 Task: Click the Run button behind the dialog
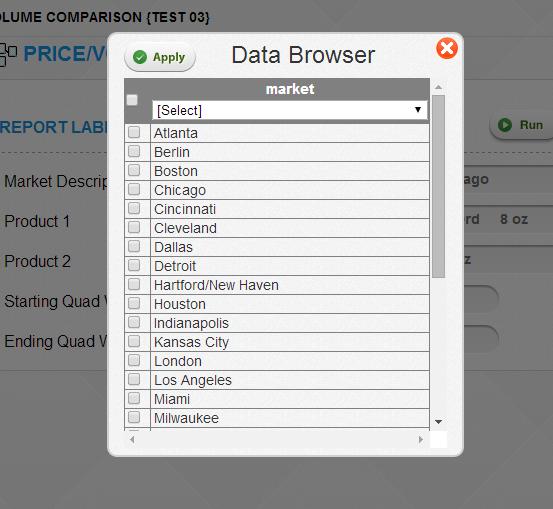click(x=522, y=125)
